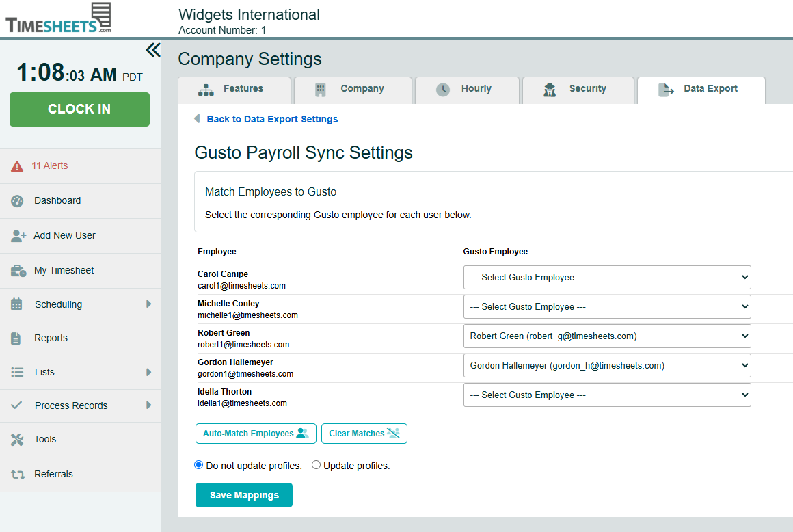The width and height of the screenshot is (793, 532).
Task: Save the employee mappings
Action: tap(244, 495)
